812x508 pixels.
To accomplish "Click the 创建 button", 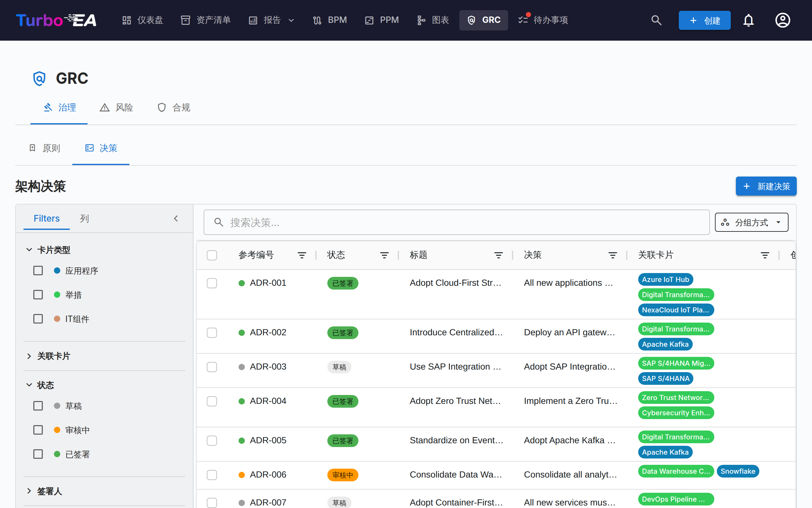I will click(x=704, y=20).
